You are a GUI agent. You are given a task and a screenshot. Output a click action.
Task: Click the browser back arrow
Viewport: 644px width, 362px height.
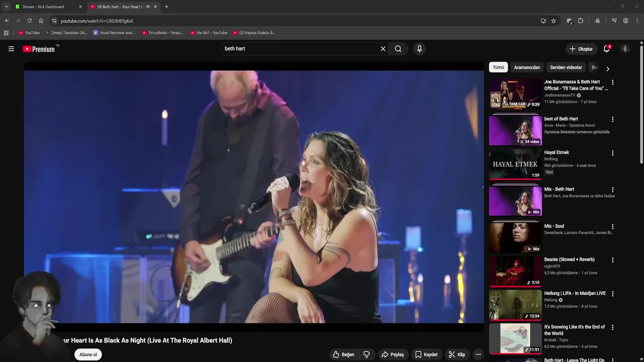click(7, 21)
